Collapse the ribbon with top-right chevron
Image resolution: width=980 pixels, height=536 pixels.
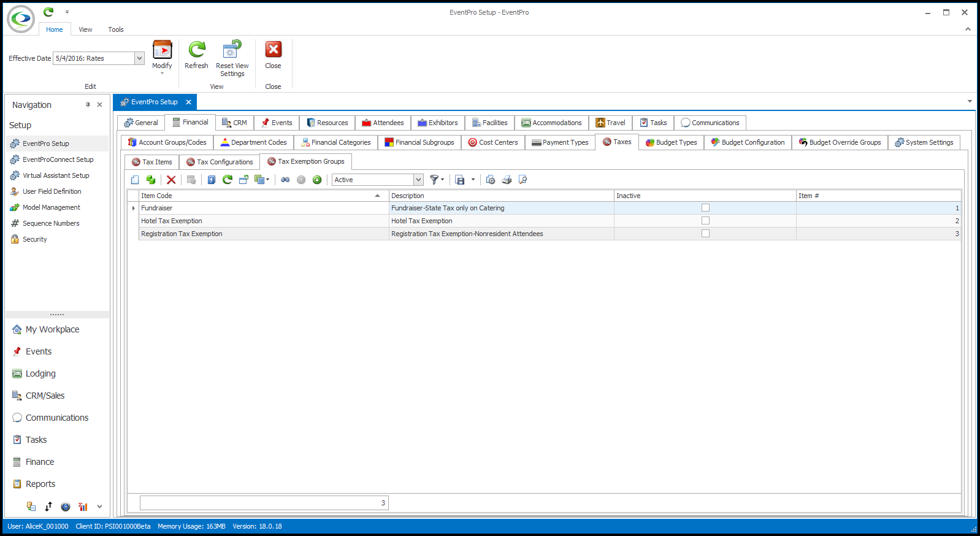968,29
